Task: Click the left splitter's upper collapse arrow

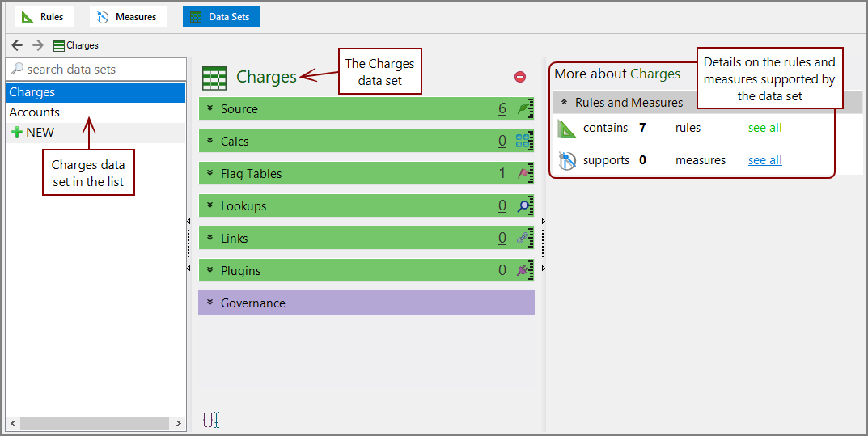Action: tap(188, 222)
